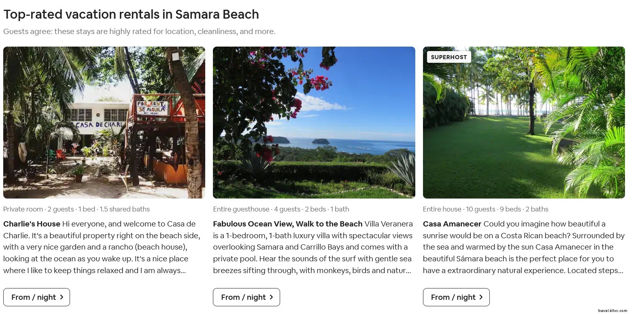644x314 pixels.
Task: Click the SUPERHOST badge on Casa Amanecer
Action: (x=448, y=57)
